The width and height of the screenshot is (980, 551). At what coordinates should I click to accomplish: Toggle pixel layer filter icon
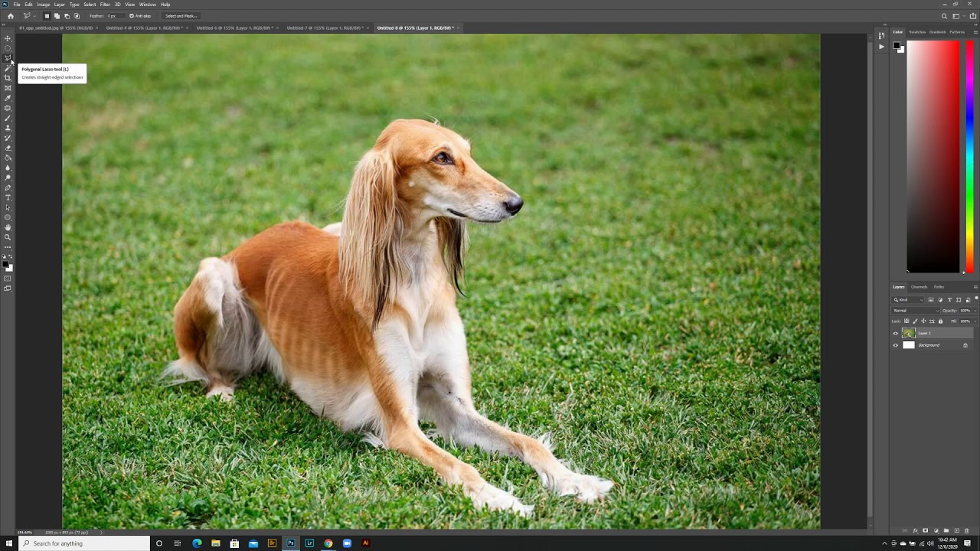tap(931, 299)
